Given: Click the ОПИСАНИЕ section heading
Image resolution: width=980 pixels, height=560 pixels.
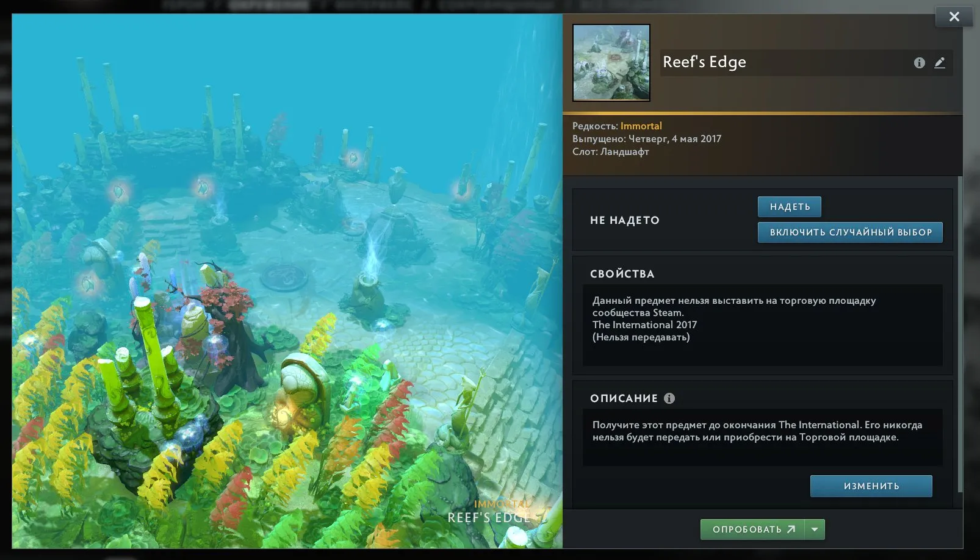Looking at the screenshot, I should tap(624, 398).
